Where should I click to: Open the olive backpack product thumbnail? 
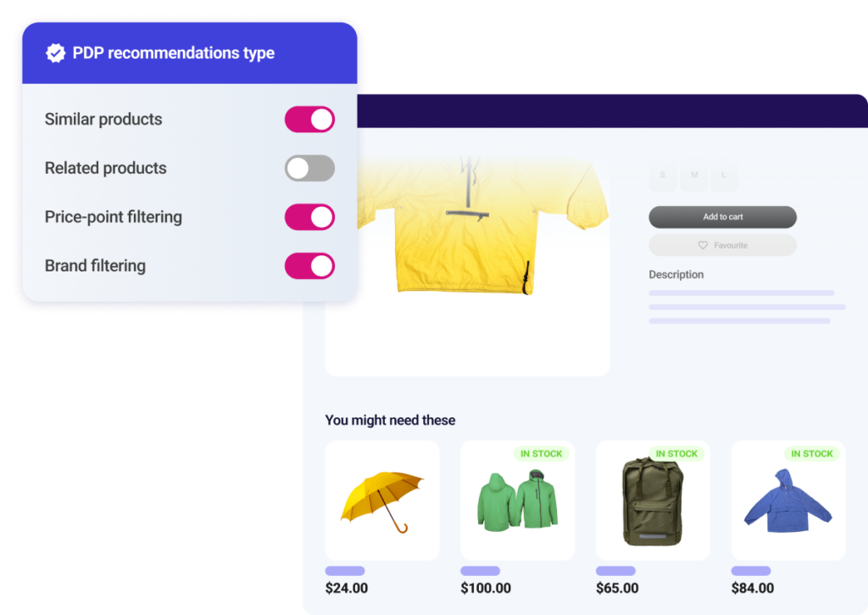pyautogui.click(x=653, y=500)
